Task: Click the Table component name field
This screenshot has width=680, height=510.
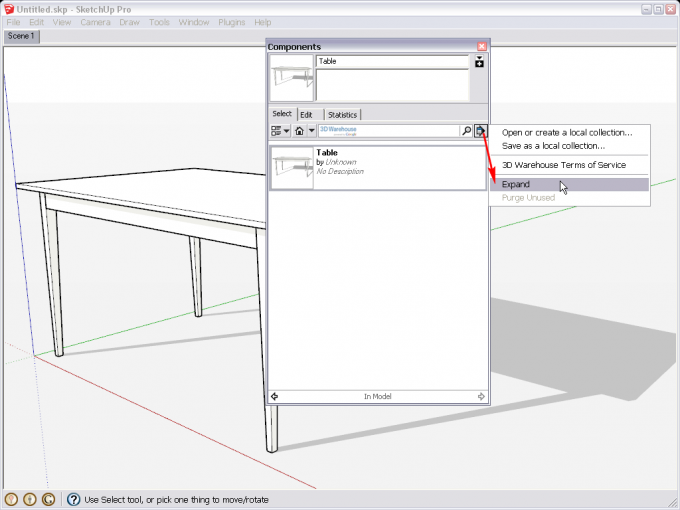Action: click(392, 61)
